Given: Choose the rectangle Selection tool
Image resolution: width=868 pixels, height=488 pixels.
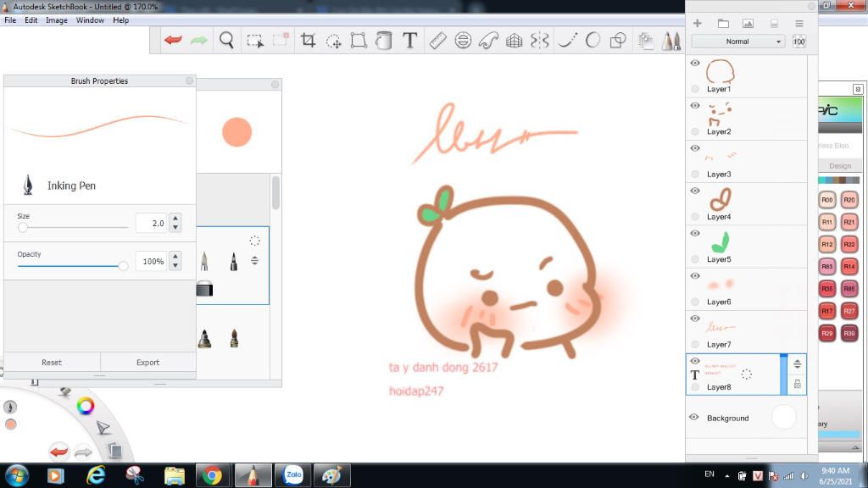Looking at the screenshot, I should click(x=255, y=41).
